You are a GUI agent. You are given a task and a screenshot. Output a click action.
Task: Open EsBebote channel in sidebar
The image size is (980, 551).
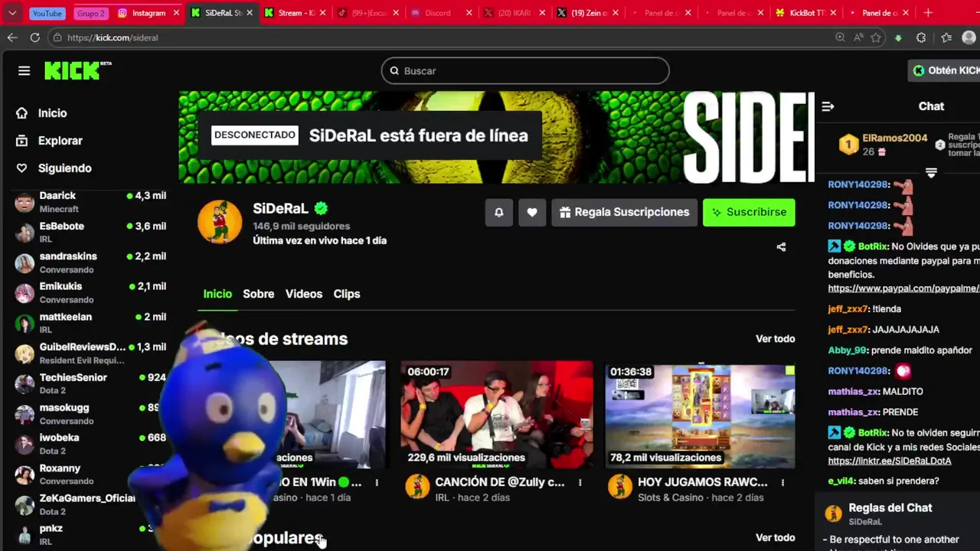click(x=90, y=233)
